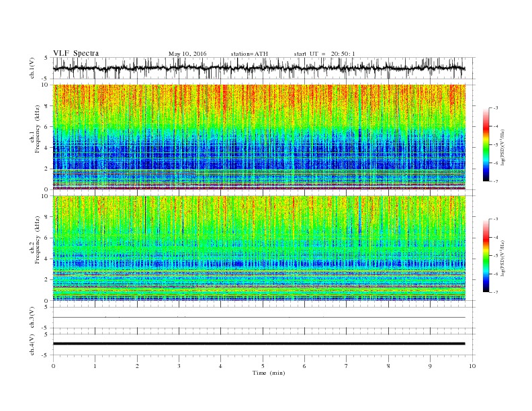The width and height of the screenshot is (532, 411).
Task: Click the "ch.4(V)" axis label
Action: point(32,345)
